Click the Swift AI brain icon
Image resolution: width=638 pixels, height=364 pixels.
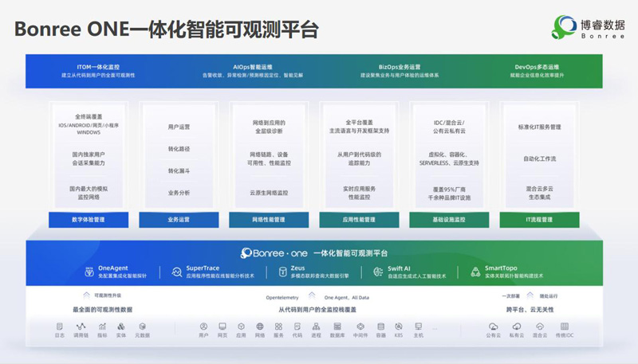(378, 272)
